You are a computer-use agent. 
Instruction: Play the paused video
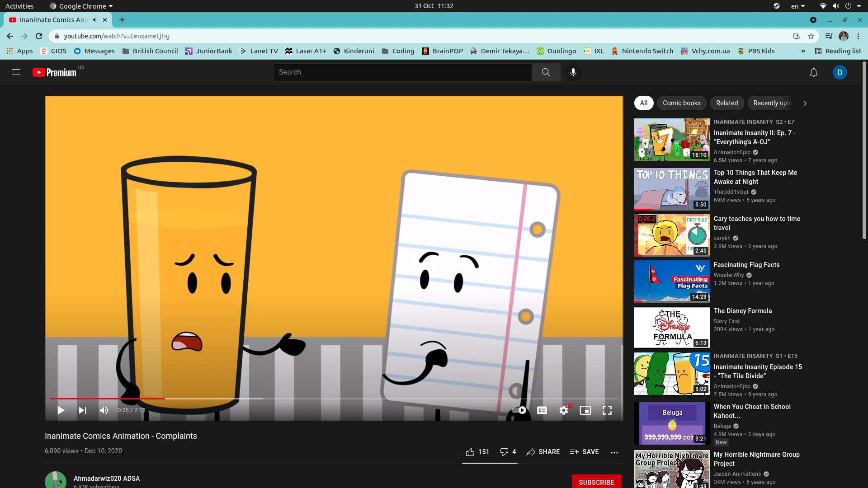[61, 410]
